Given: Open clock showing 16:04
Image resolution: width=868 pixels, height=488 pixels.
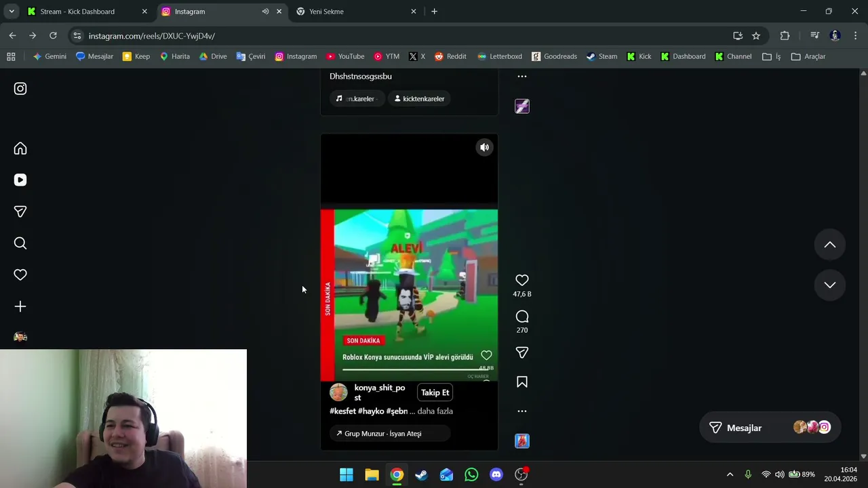Looking at the screenshot, I should pyautogui.click(x=840, y=474).
